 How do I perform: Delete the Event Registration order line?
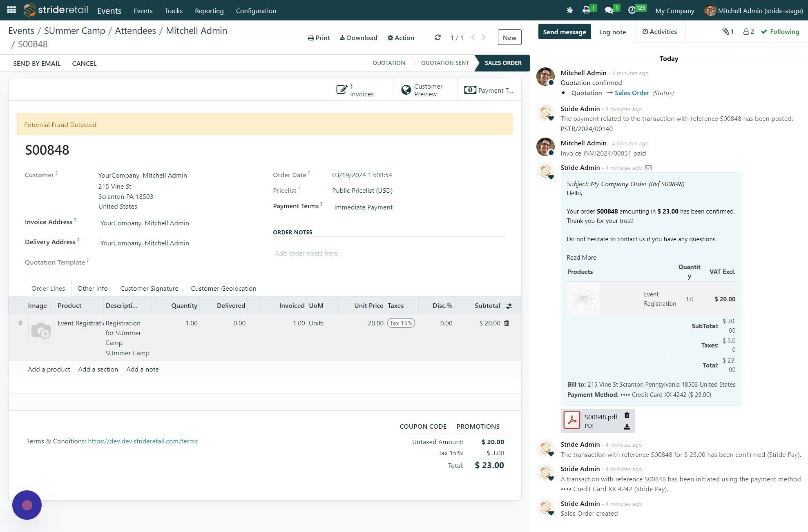(507, 323)
